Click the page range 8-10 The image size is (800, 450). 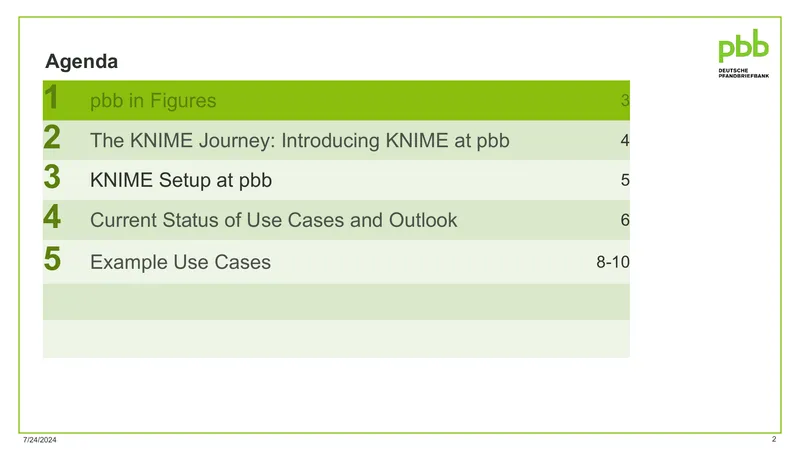[613, 262]
